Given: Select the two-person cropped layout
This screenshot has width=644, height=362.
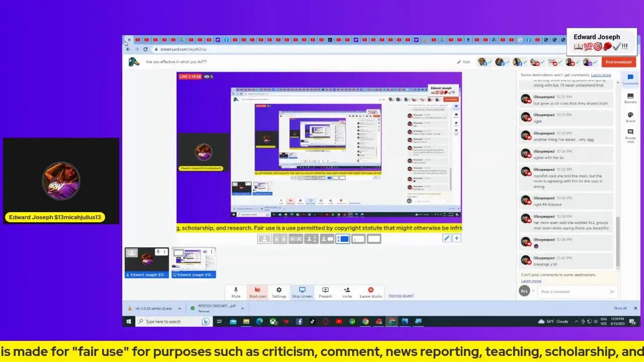Looking at the screenshot, I should (x=280, y=239).
